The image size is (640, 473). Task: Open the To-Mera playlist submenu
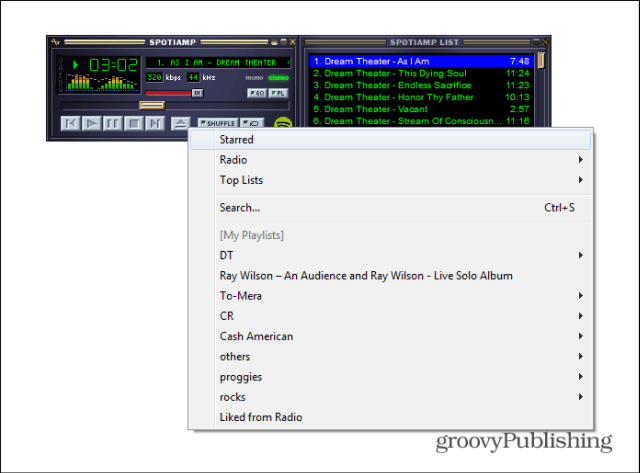coord(391,296)
